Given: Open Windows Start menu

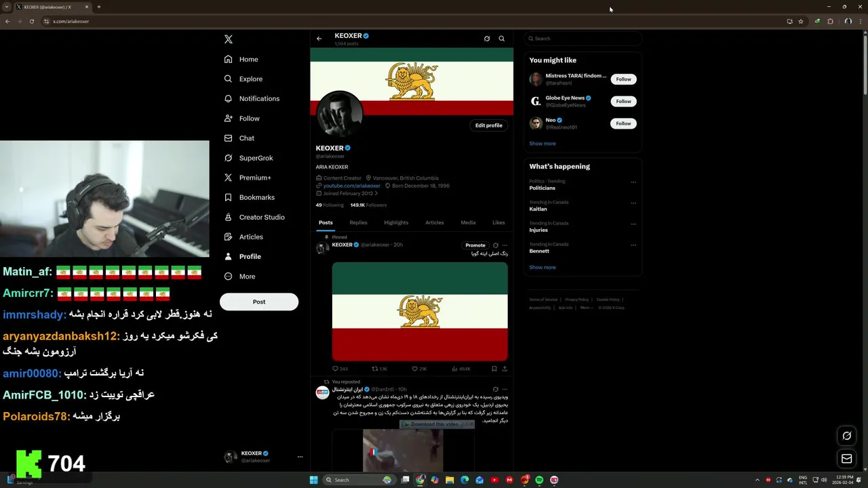Looking at the screenshot, I should [x=313, y=480].
